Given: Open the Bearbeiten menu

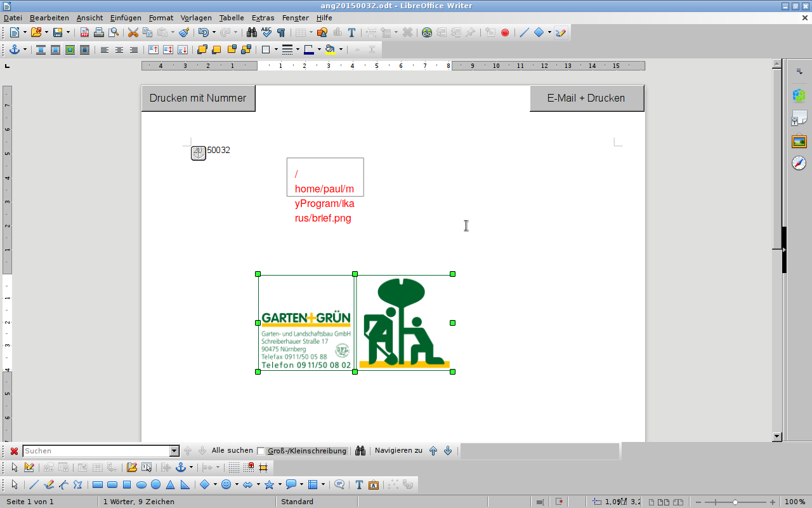Looking at the screenshot, I should pos(49,18).
